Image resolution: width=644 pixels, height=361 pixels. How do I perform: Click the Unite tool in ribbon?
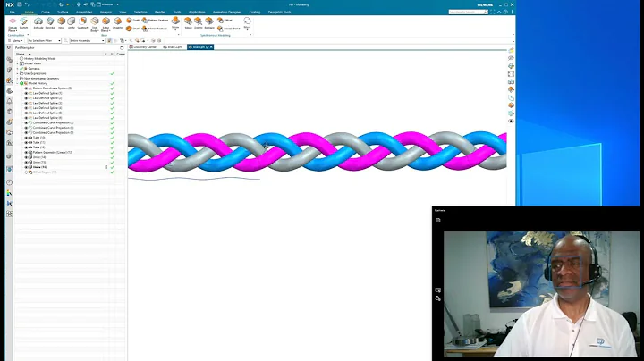point(72,23)
